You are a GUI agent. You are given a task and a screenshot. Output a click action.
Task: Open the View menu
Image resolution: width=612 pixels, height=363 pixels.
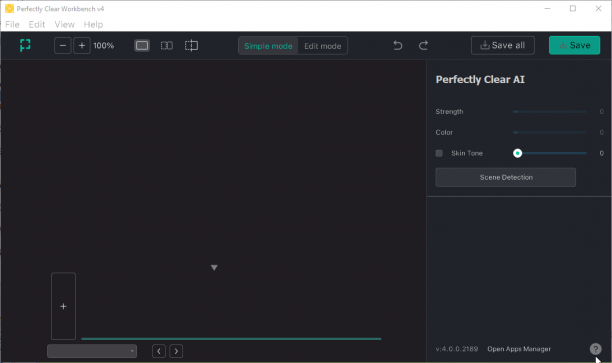tap(64, 24)
